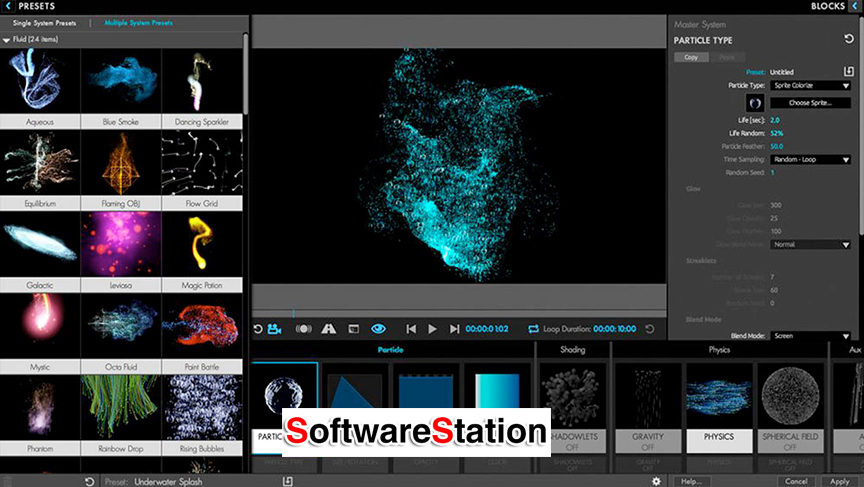Collapse the Blocks panel arrow

(856, 6)
